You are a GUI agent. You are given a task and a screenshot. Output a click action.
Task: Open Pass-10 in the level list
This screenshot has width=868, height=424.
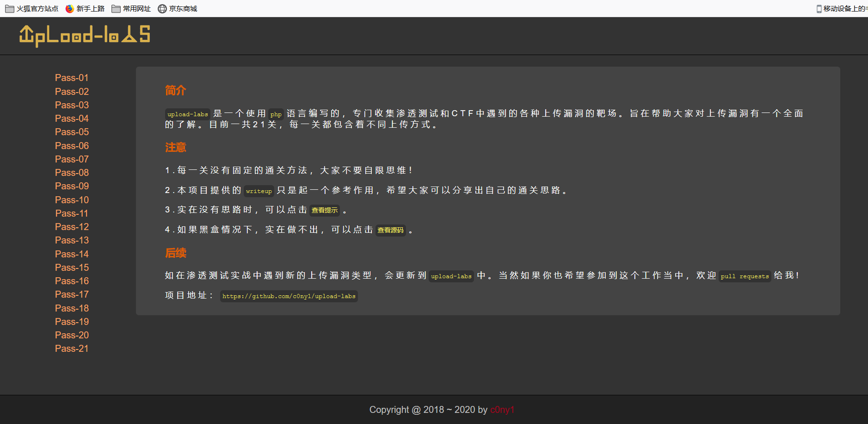[x=72, y=200]
